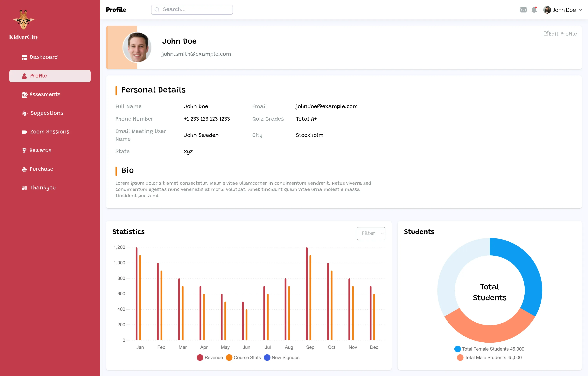Select Purchase in the sidebar
588x376 pixels.
(41, 169)
